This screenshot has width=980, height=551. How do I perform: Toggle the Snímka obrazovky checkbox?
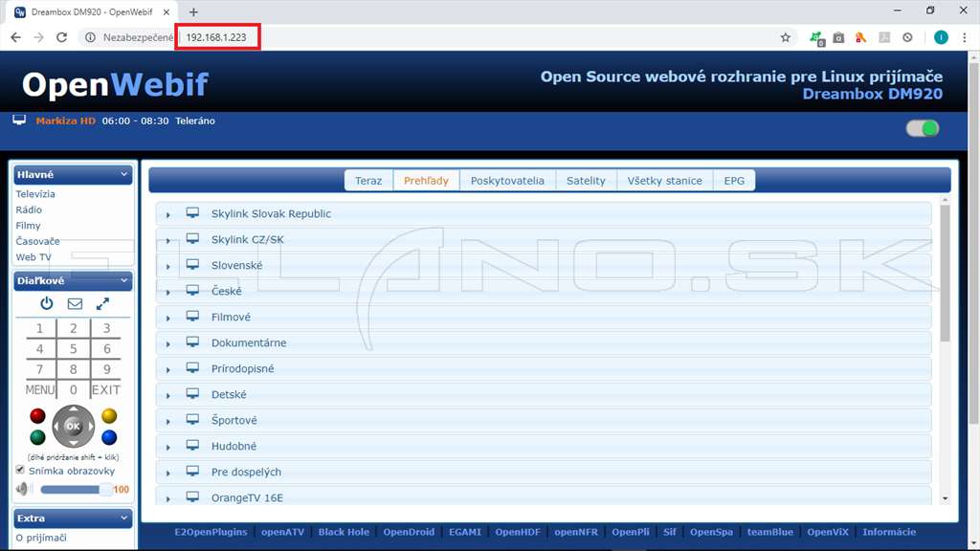[20, 470]
